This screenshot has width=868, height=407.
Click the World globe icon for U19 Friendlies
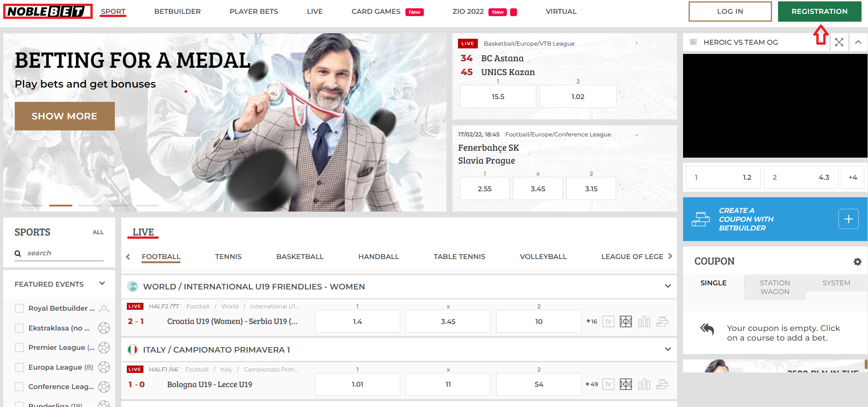tap(133, 287)
